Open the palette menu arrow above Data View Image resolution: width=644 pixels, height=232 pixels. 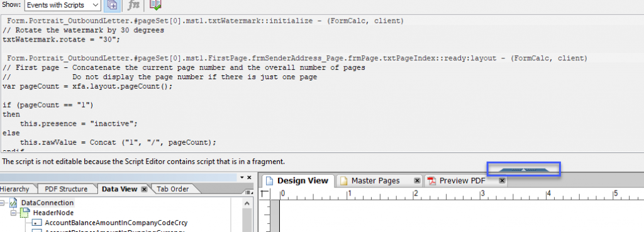click(x=242, y=177)
